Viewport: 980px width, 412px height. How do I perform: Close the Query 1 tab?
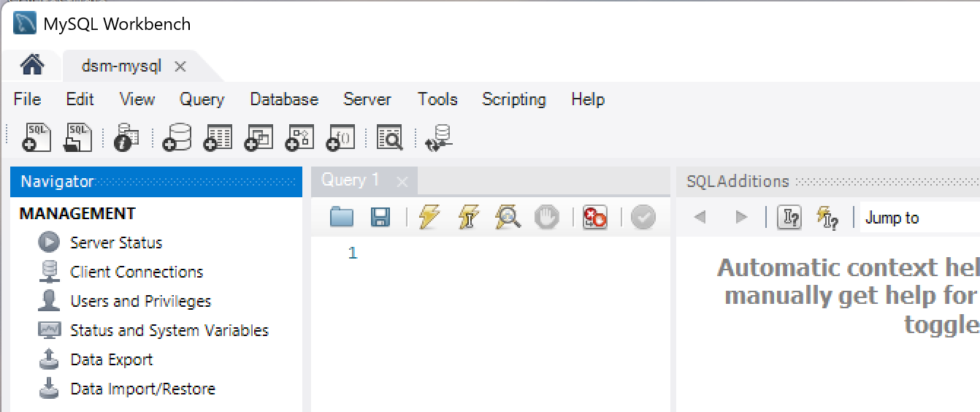click(x=402, y=181)
